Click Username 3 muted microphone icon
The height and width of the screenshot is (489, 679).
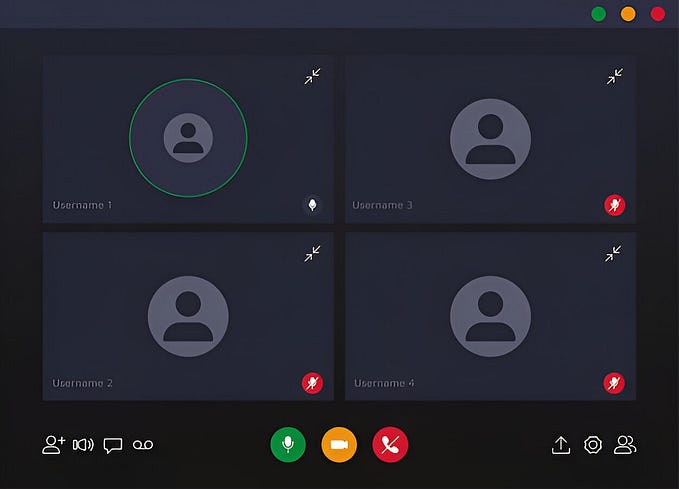tap(614, 205)
